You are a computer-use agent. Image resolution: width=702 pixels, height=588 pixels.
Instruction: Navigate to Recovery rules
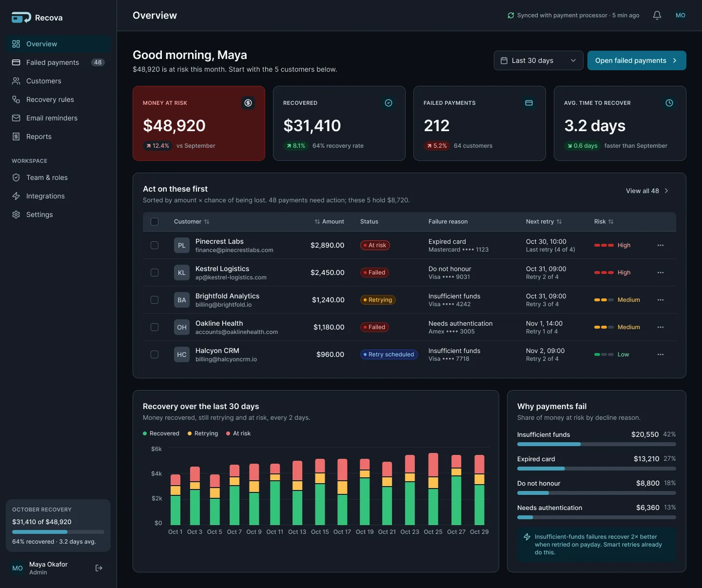pos(58,99)
